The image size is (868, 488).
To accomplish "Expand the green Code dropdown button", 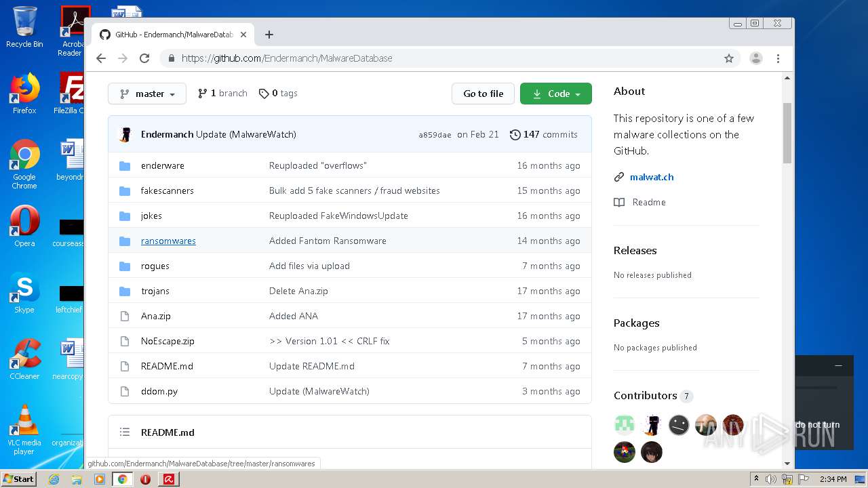I will tap(556, 94).
